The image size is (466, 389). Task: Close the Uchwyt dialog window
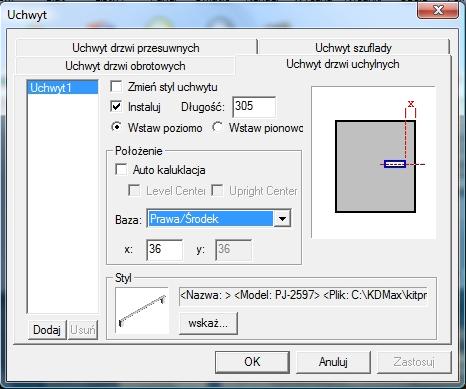point(438,10)
